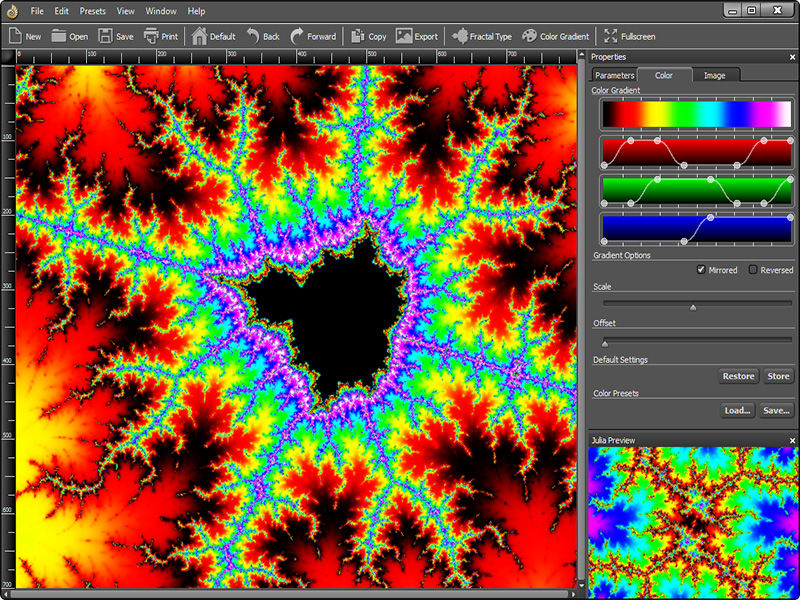800x600 pixels.
Task: Open the Window menu
Action: pyautogui.click(x=161, y=11)
